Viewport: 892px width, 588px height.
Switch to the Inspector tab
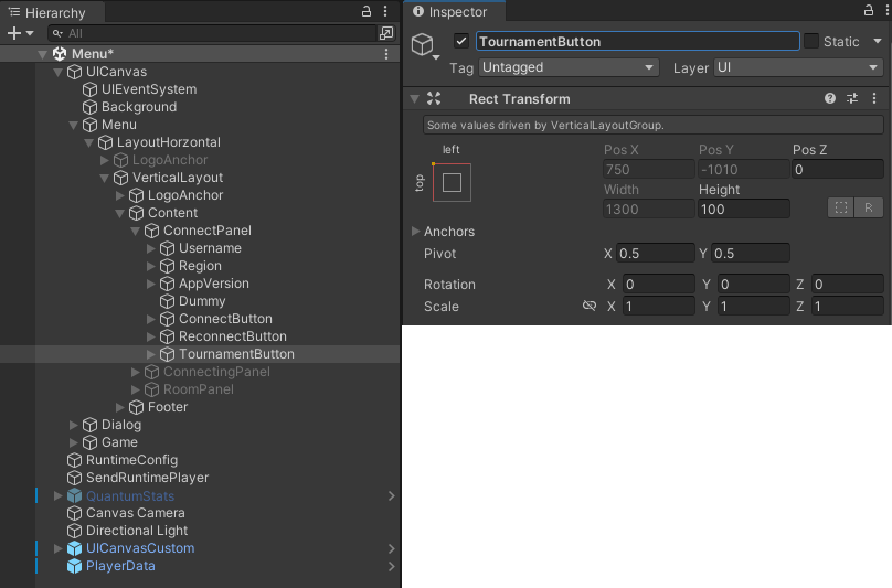pos(450,12)
